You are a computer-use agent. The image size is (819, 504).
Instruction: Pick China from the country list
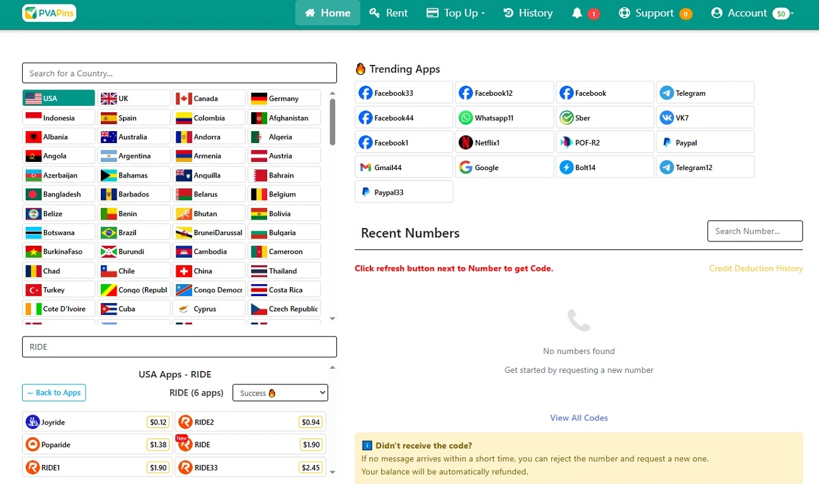tap(209, 271)
